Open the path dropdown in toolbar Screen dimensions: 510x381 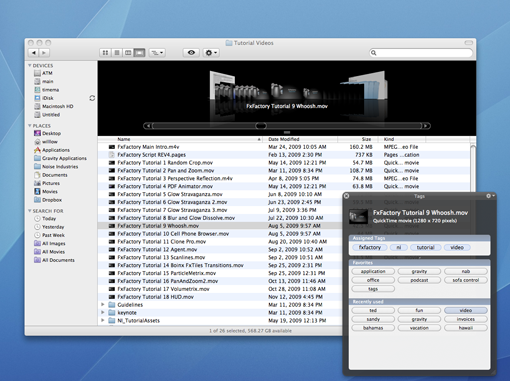[157, 53]
